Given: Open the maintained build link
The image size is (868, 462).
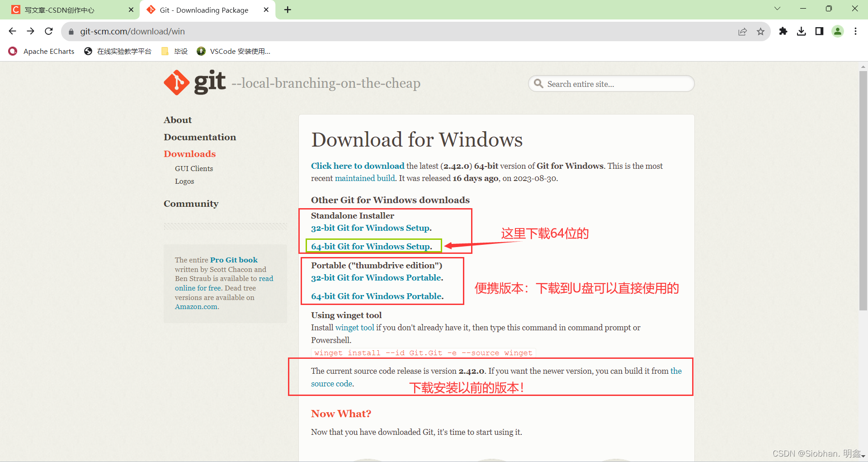Looking at the screenshot, I should [x=365, y=178].
